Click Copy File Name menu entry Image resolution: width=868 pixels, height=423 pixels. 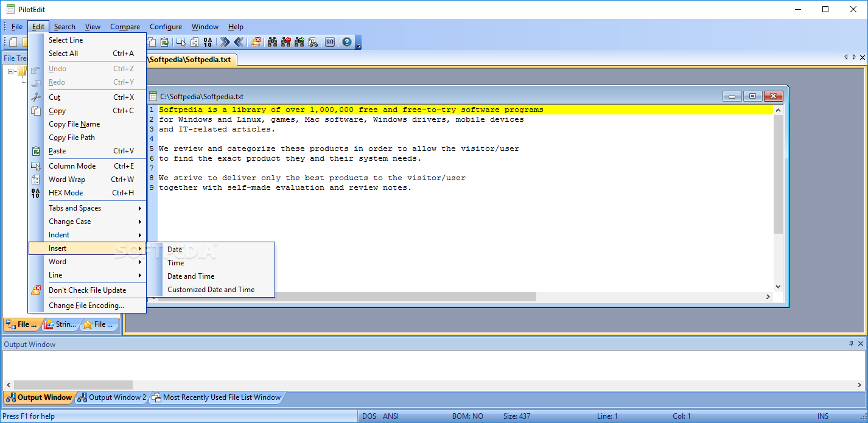tap(87, 124)
